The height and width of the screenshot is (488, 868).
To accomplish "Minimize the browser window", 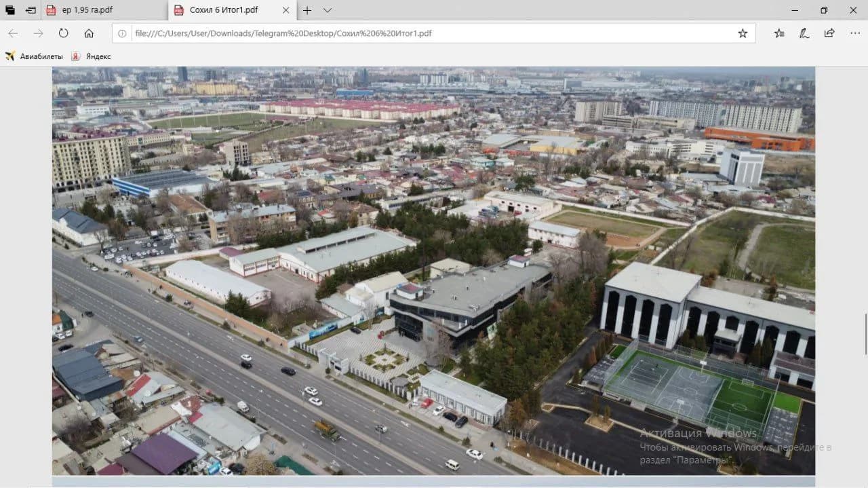I will click(794, 10).
